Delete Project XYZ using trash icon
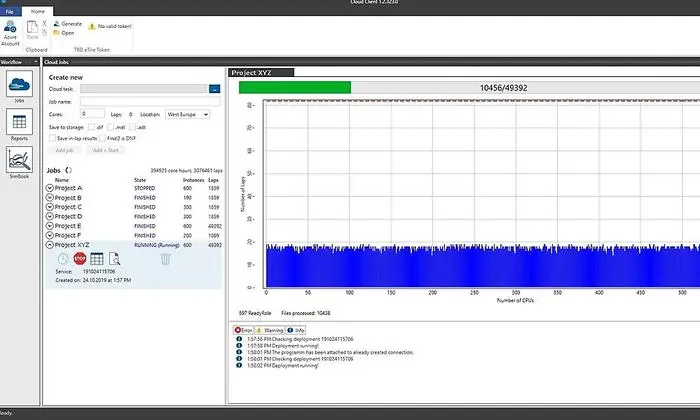Viewport: 700px width, 420px height. pos(166,259)
